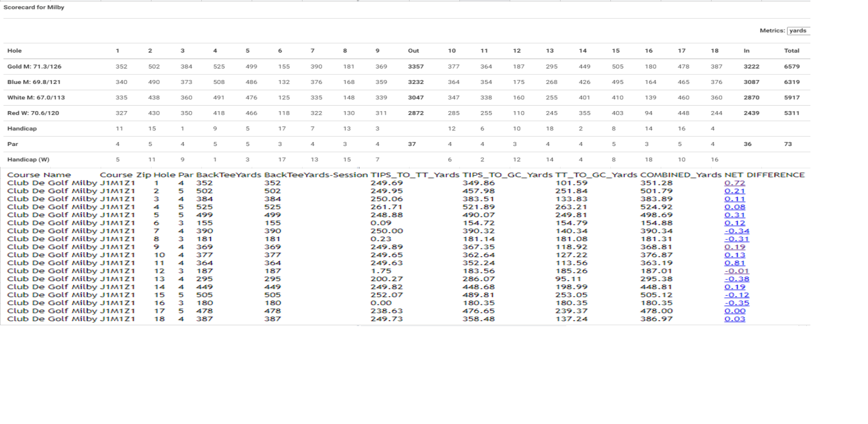Screen dimensions: 868x424
Task: Select combined yards value 351.28
Action: coord(656,183)
